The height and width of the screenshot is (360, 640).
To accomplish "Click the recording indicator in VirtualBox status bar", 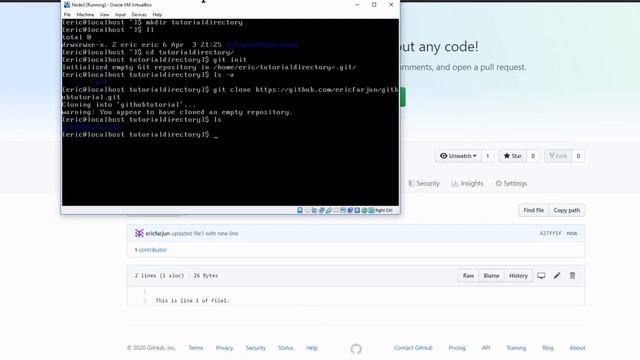I will 350,210.
